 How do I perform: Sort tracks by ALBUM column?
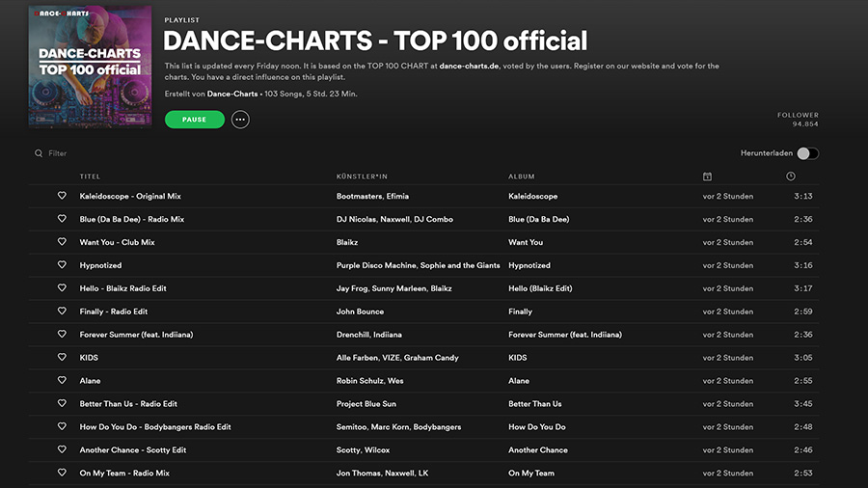coord(522,176)
